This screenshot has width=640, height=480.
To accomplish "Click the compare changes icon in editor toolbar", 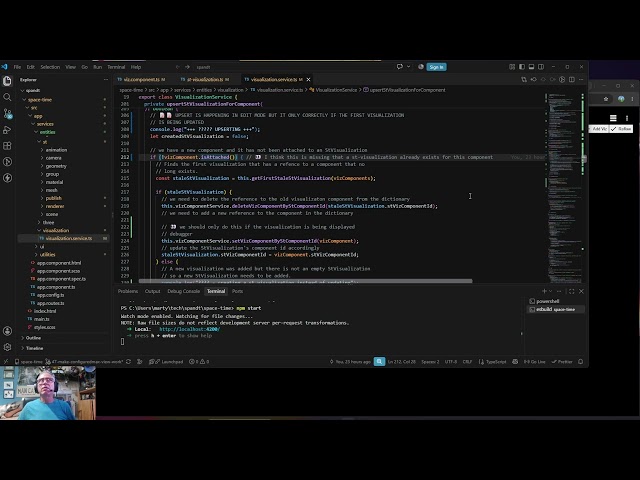I will [x=524, y=80].
